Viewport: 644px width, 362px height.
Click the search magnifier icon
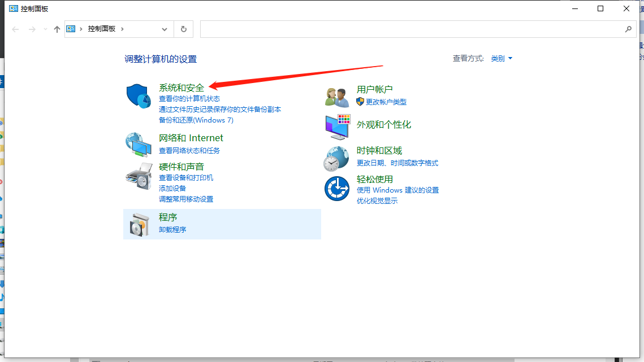pos(628,29)
